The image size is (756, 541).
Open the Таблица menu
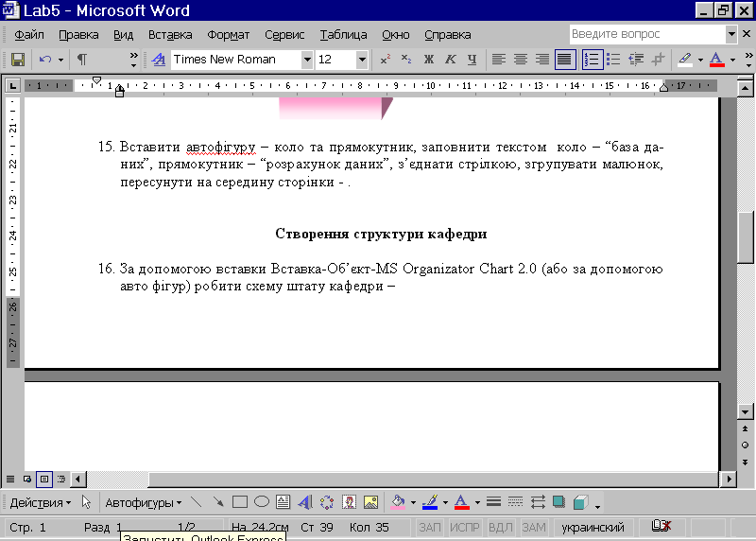coord(344,35)
